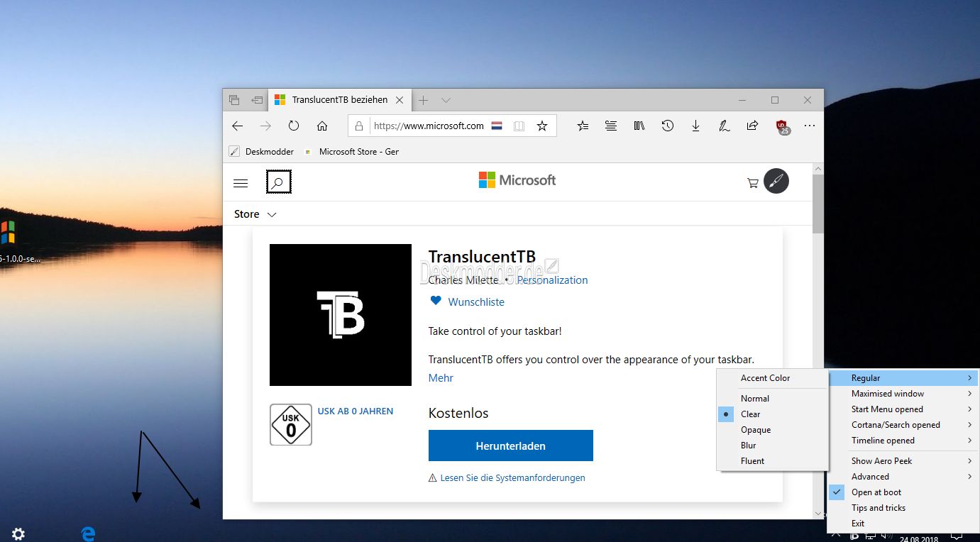Click the browser forward arrow
The width and height of the screenshot is (980, 542).
265,126
